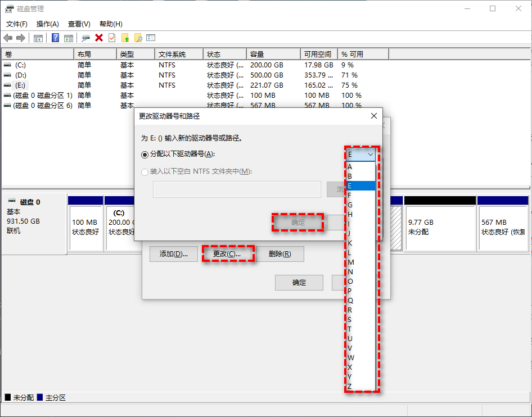Open Help via blue question mark icon

coord(55,38)
